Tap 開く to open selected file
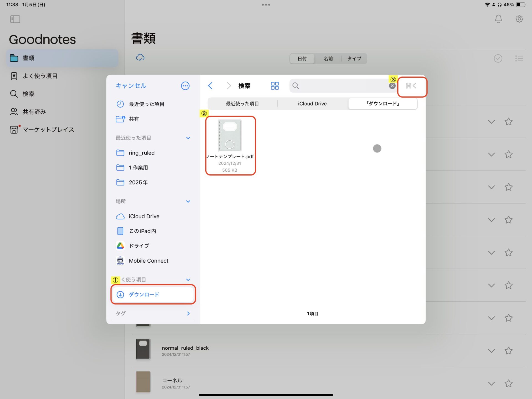Image resolution: width=532 pixels, height=399 pixels. click(411, 86)
